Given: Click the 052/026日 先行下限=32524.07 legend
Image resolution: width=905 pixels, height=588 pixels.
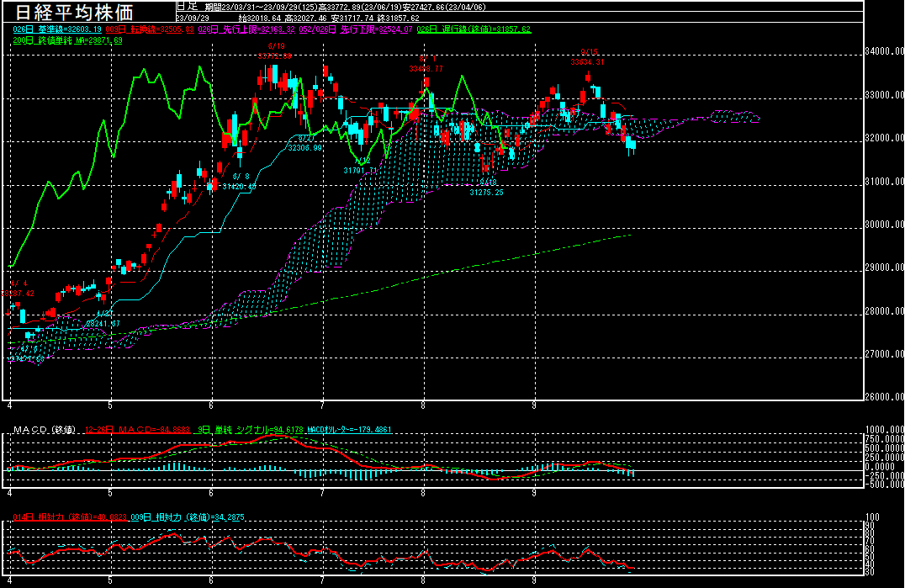Looking at the screenshot, I should coord(356,29).
